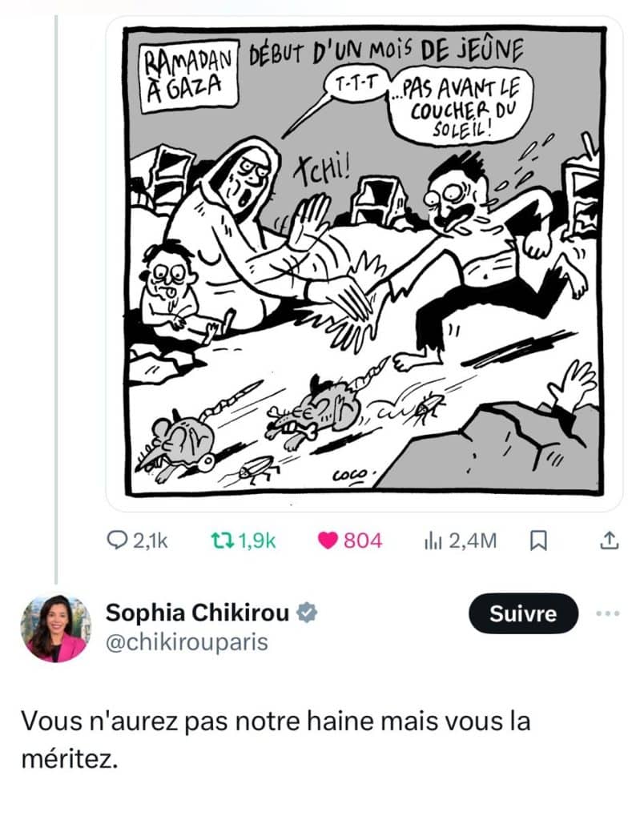This screenshot has height=820, width=644.
Task: Bookmark the quoted cartoon post
Action: 538,541
